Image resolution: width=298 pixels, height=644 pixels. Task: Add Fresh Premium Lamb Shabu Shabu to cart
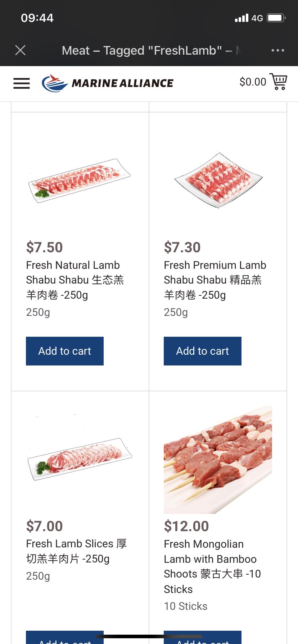point(203,351)
